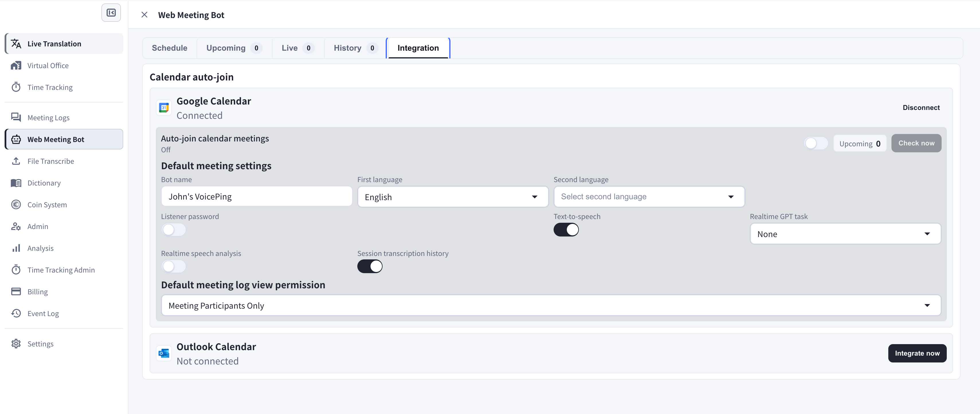This screenshot has height=414, width=980.
Task: Open Coin System page
Action: tap(64, 204)
